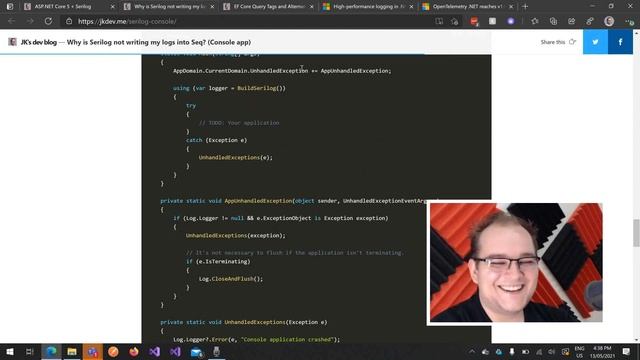The height and width of the screenshot is (360, 640).
Task: Open the OpenTelemetry .NET reaches tab
Action: pyautogui.click(x=467, y=7)
